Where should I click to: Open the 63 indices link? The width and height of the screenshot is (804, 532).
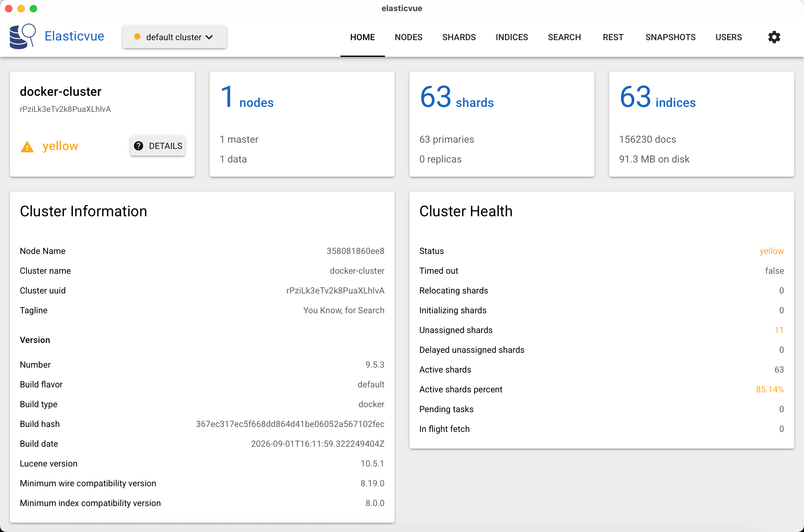tap(658, 97)
